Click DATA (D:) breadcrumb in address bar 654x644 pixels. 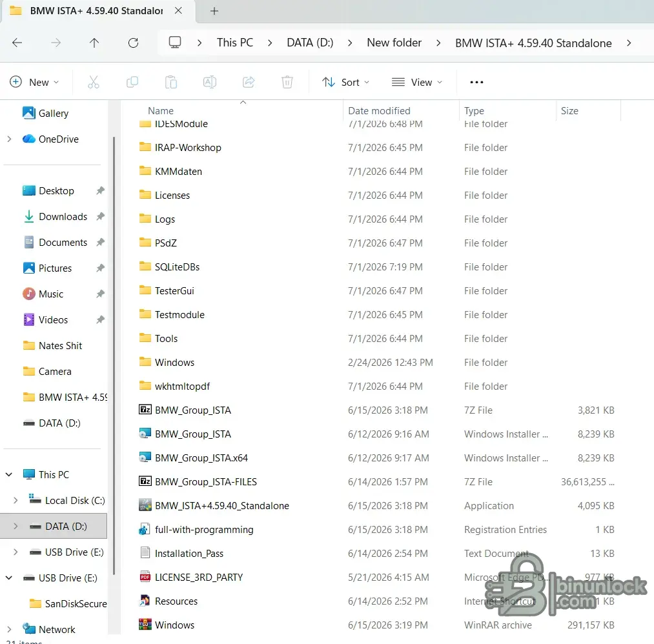[310, 43]
